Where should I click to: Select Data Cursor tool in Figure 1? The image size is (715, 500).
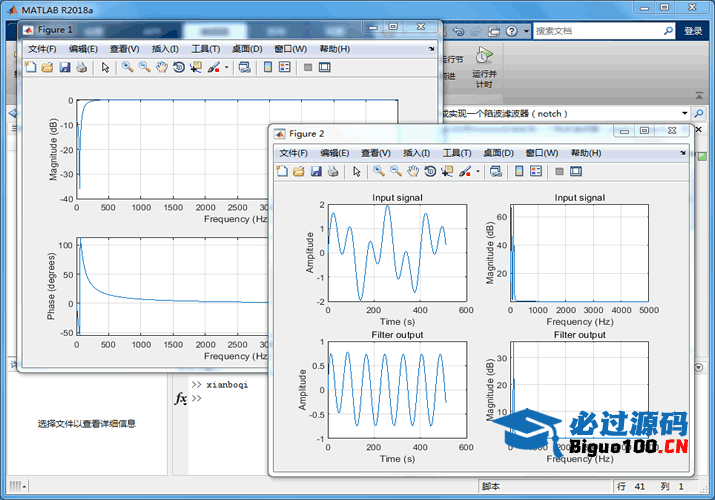click(x=196, y=67)
